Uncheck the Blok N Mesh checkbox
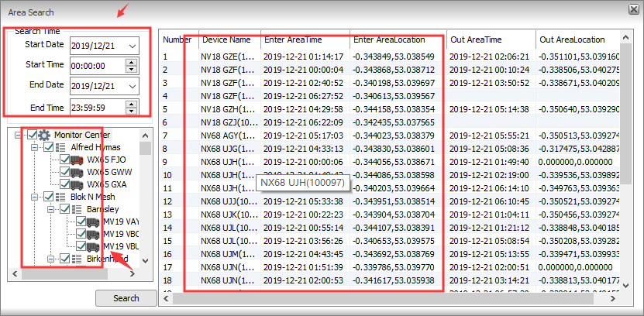This screenshot has height=316, width=644. [49, 197]
